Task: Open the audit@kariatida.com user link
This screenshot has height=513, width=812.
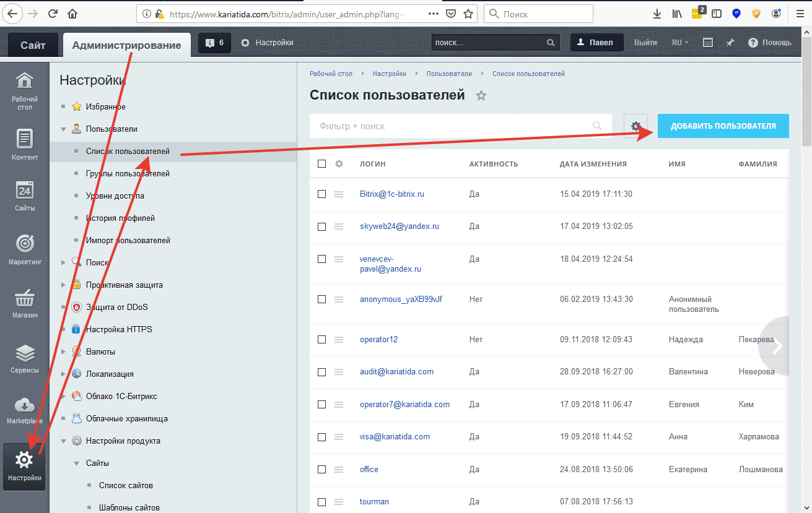Action: 396,372
